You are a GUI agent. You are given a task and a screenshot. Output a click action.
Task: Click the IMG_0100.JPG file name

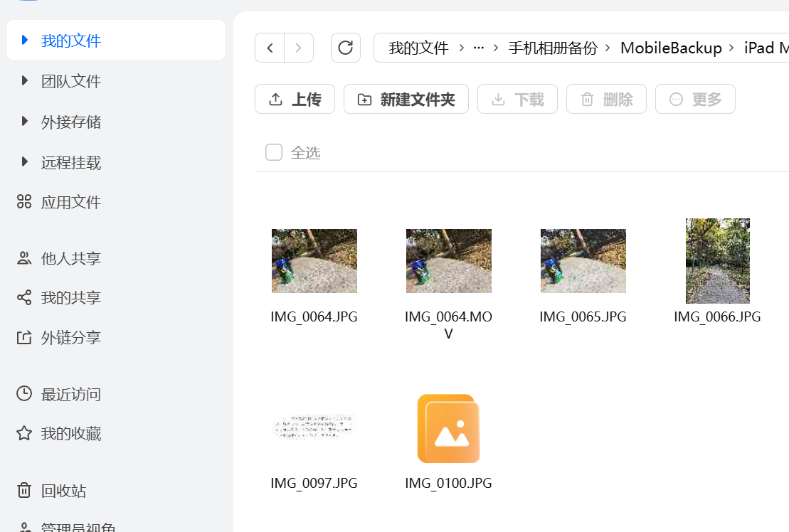coord(448,483)
